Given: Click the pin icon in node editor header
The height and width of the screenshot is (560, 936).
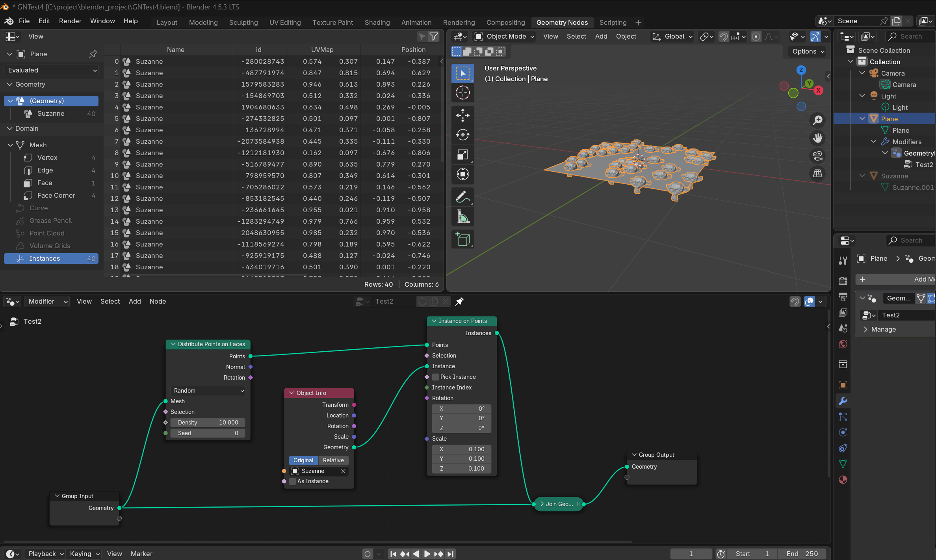Looking at the screenshot, I should coord(459,301).
